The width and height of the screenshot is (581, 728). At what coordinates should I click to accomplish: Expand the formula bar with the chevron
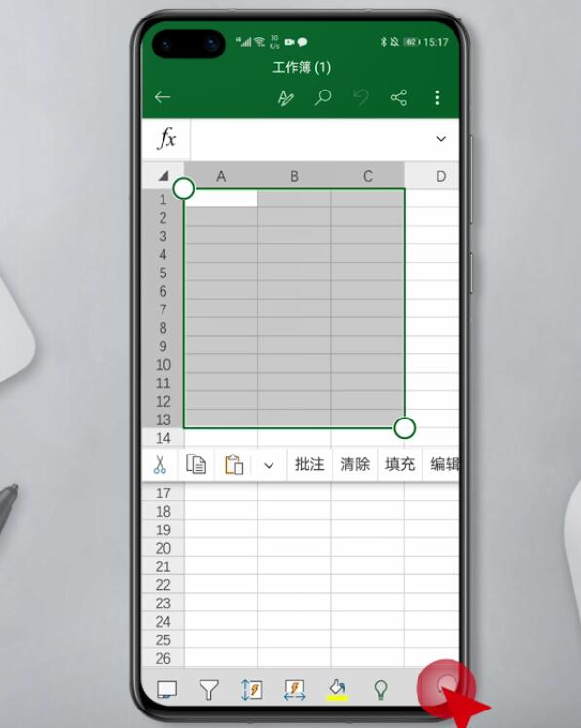tap(441, 139)
